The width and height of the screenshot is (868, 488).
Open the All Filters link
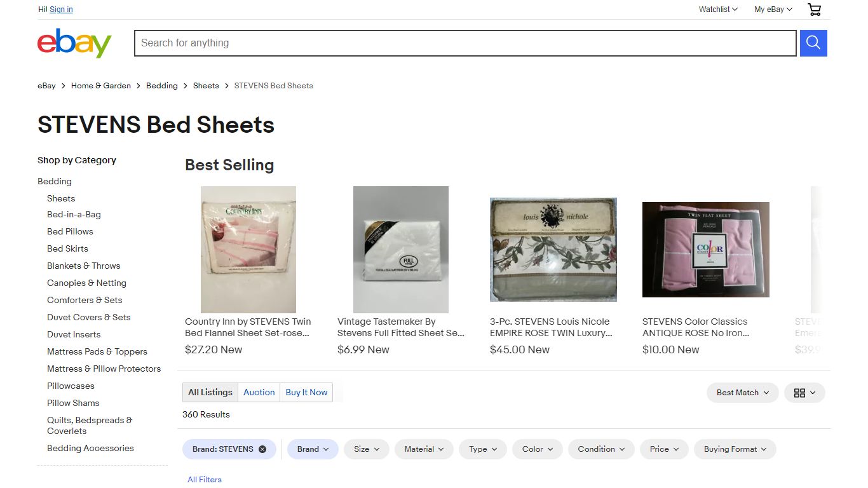click(x=205, y=480)
